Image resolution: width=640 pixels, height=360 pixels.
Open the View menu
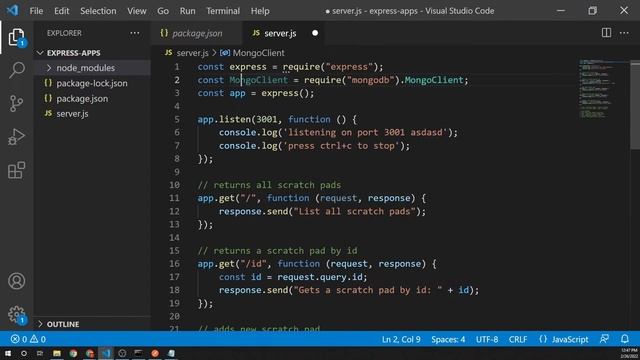(137, 11)
